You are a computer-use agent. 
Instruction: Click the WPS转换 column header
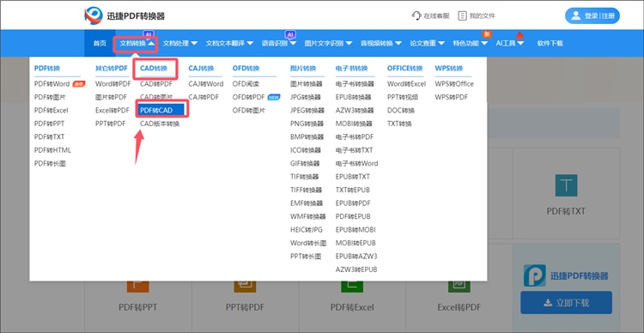[449, 68]
